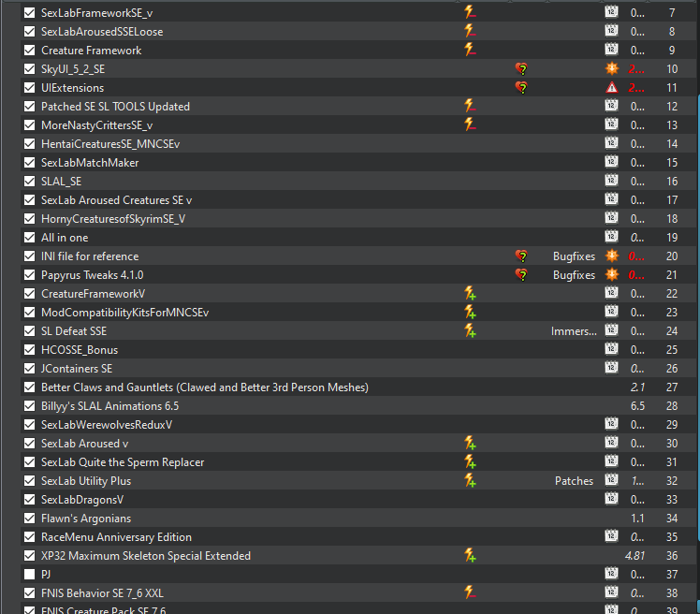Click the overwritten conflict icon for SexLabFrameworkSE_v
Image resolution: width=700 pixels, height=614 pixels.
[x=470, y=12]
